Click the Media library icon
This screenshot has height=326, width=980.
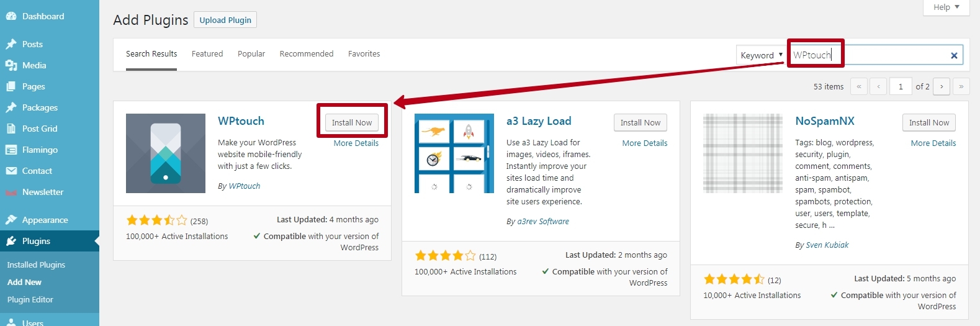(x=11, y=65)
